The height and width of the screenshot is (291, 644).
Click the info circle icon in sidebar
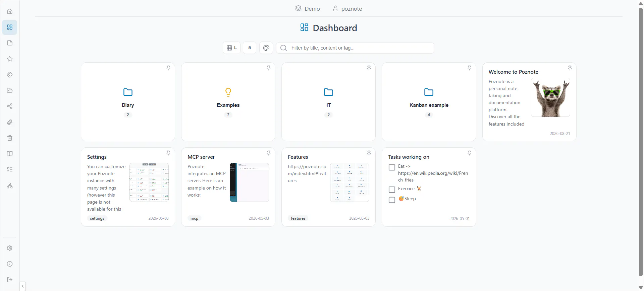pyautogui.click(x=10, y=264)
